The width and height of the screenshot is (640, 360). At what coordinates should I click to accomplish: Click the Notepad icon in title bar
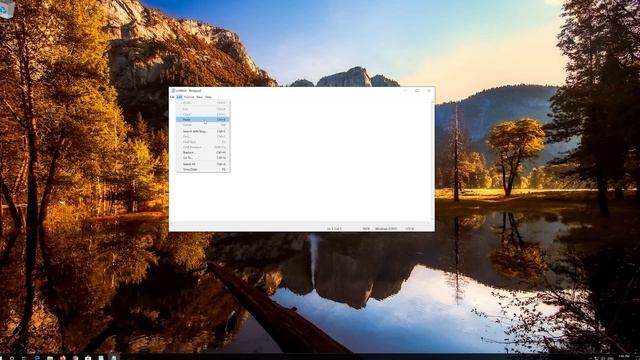(x=173, y=91)
